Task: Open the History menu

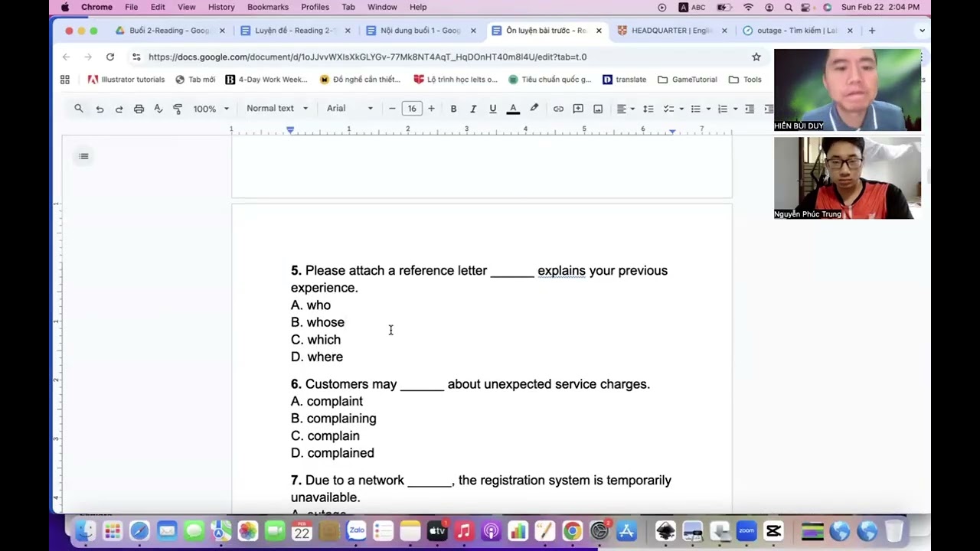Action: point(221,7)
